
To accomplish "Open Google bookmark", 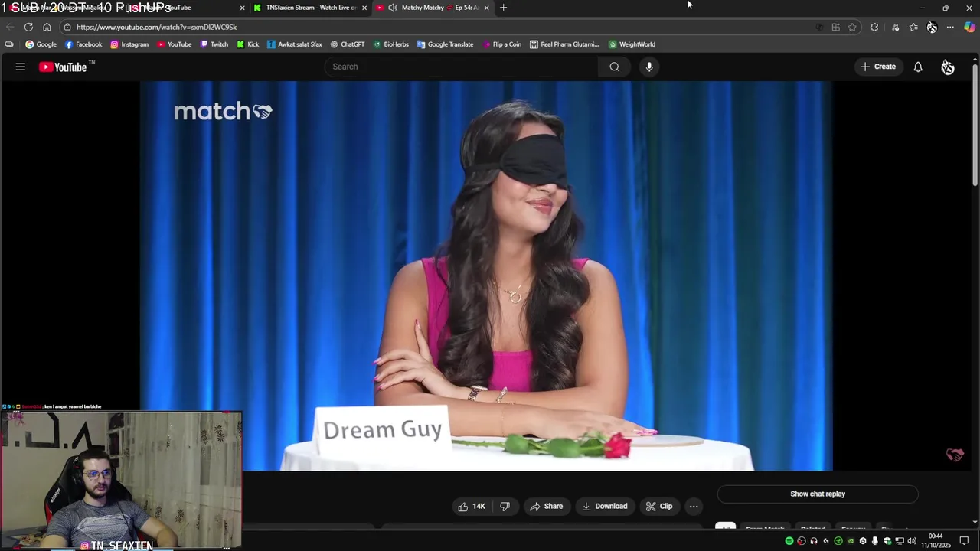I will tap(41, 44).
